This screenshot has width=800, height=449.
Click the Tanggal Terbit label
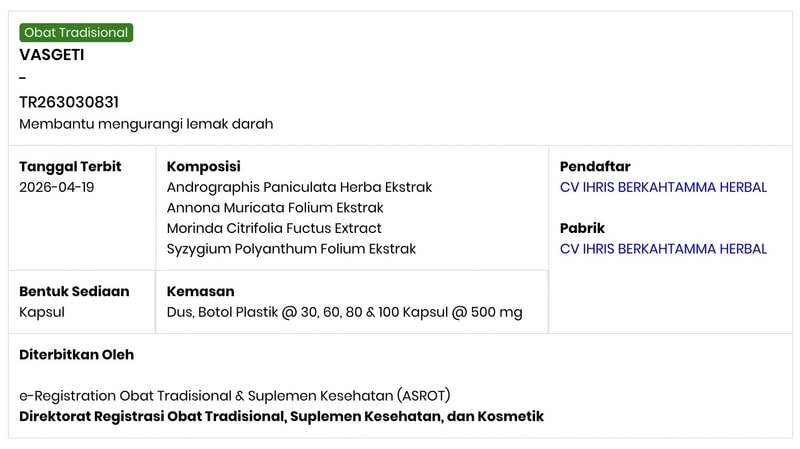[x=70, y=167]
